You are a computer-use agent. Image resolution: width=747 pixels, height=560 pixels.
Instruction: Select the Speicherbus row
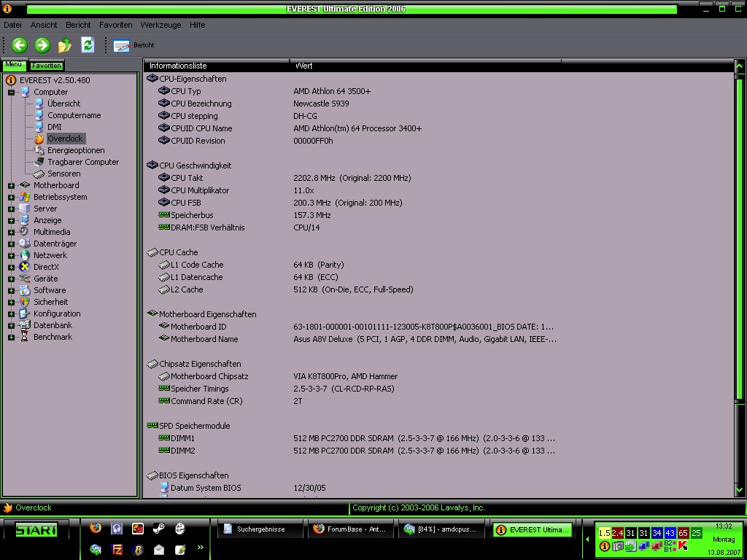click(438, 215)
